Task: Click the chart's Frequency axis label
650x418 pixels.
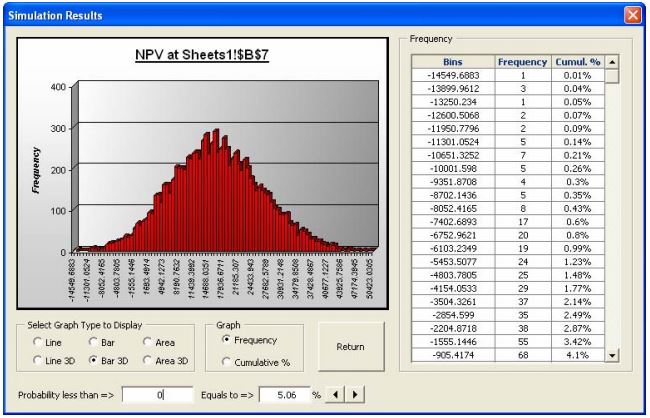Action: tap(36, 170)
